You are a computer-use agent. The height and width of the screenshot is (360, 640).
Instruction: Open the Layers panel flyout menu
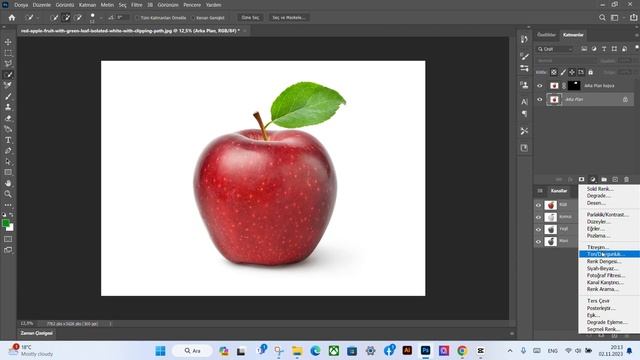click(x=636, y=35)
